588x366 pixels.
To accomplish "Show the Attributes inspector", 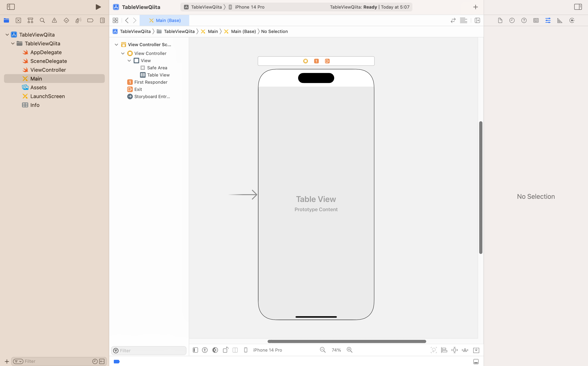I will coord(548,21).
